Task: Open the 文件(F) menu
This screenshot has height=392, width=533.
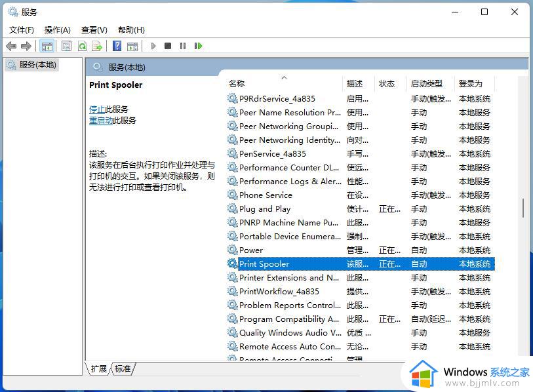Action: coord(22,30)
